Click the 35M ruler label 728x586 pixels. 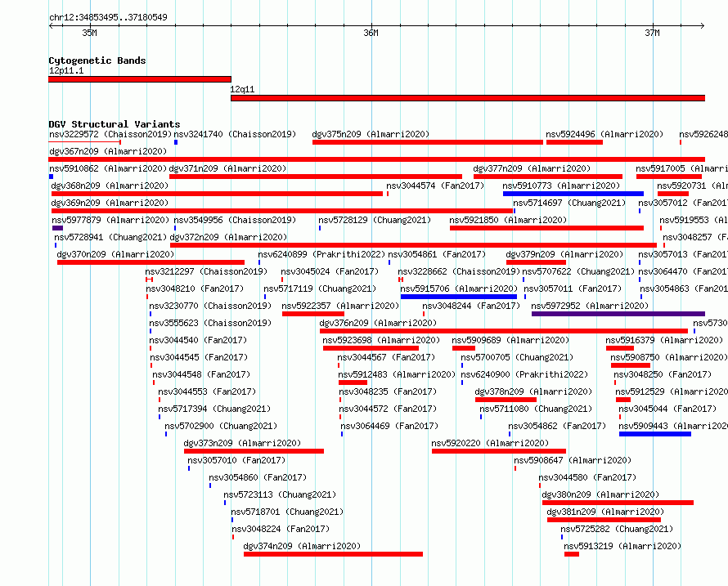pos(90,33)
